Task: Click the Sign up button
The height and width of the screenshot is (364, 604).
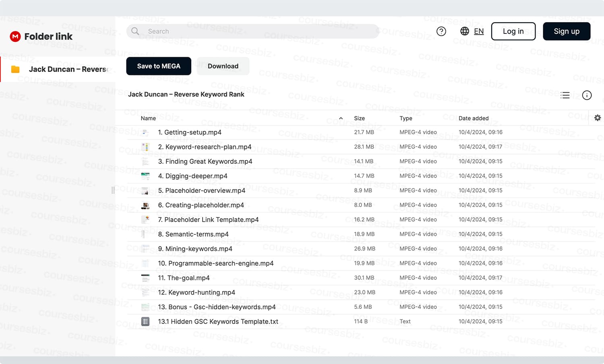Action: (x=567, y=31)
